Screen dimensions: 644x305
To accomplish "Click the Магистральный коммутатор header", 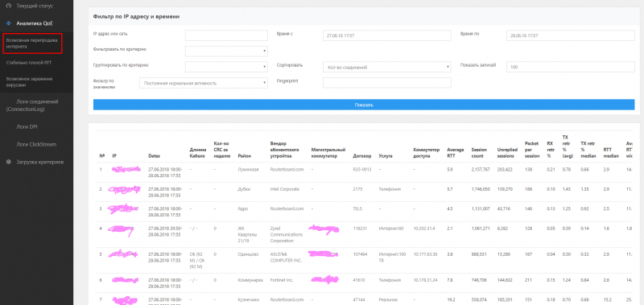I will [328, 153].
